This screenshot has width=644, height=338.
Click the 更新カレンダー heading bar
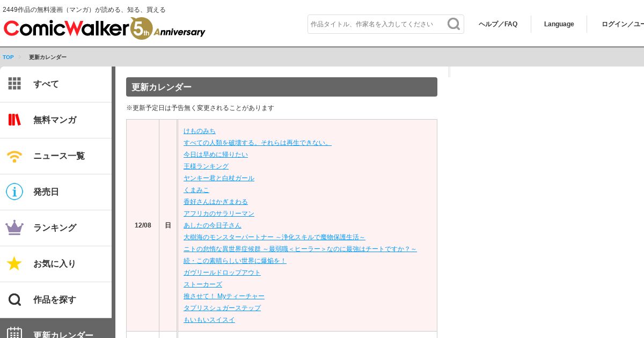pyautogui.click(x=282, y=87)
